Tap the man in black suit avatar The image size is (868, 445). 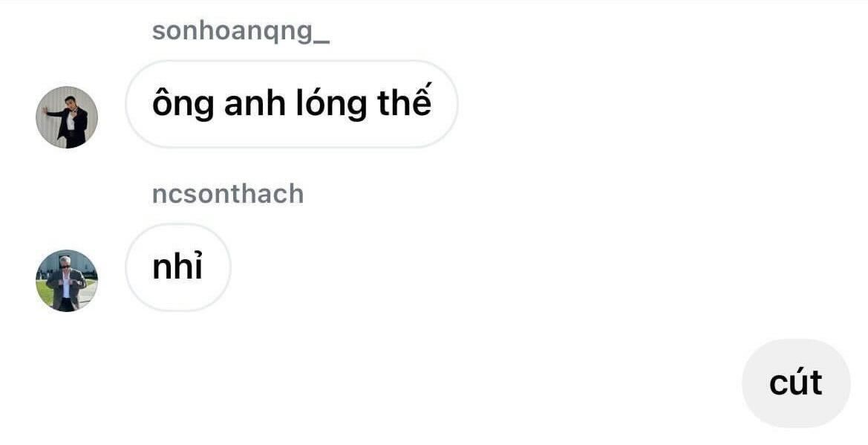click(x=66, y=117)
